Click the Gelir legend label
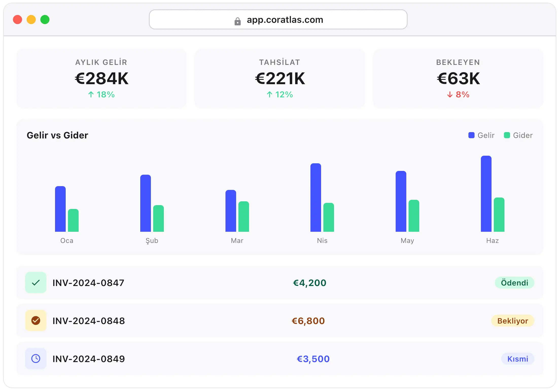 click(x=486, y=135)
